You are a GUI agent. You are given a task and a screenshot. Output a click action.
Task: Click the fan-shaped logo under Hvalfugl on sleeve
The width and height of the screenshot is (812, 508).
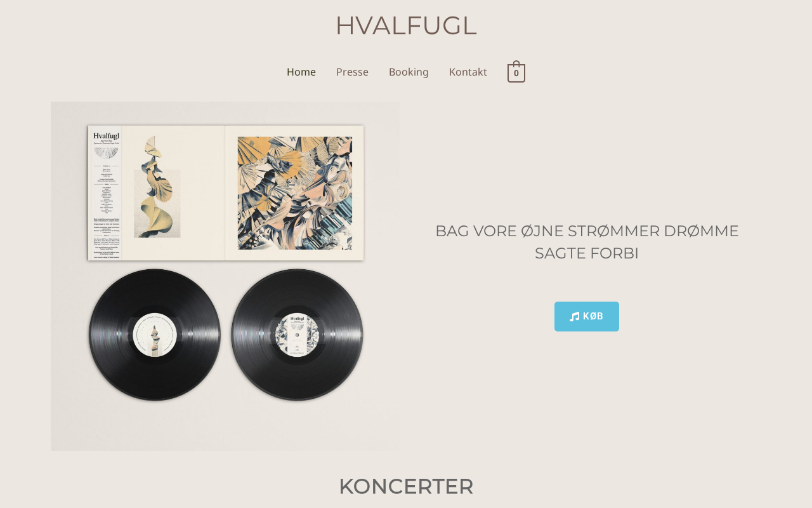106,153
